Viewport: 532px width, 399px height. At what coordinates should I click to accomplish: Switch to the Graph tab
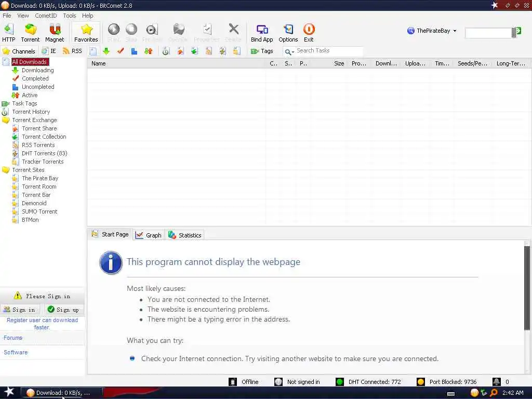tap(149, 235)
